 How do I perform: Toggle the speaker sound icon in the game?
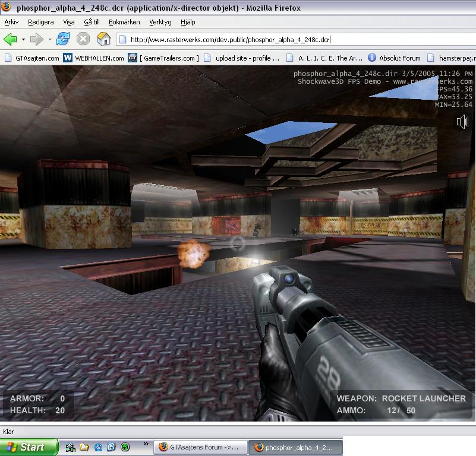tap(463, 122)
